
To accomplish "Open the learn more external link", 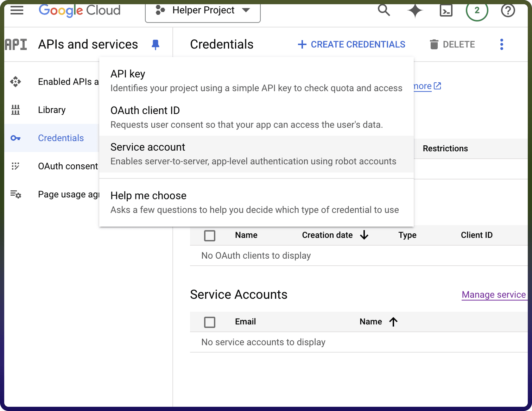I will coord(427,86).
